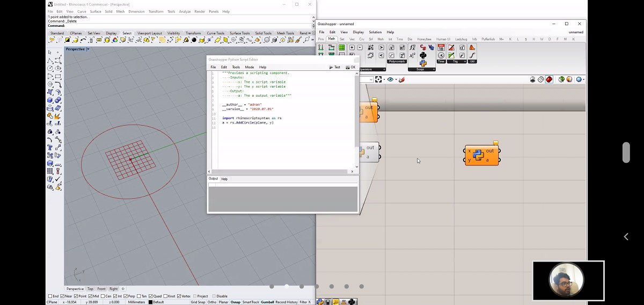644x305 pixels.
Task: Expand the Script panel plus button
Action: (x=434, y=69)
